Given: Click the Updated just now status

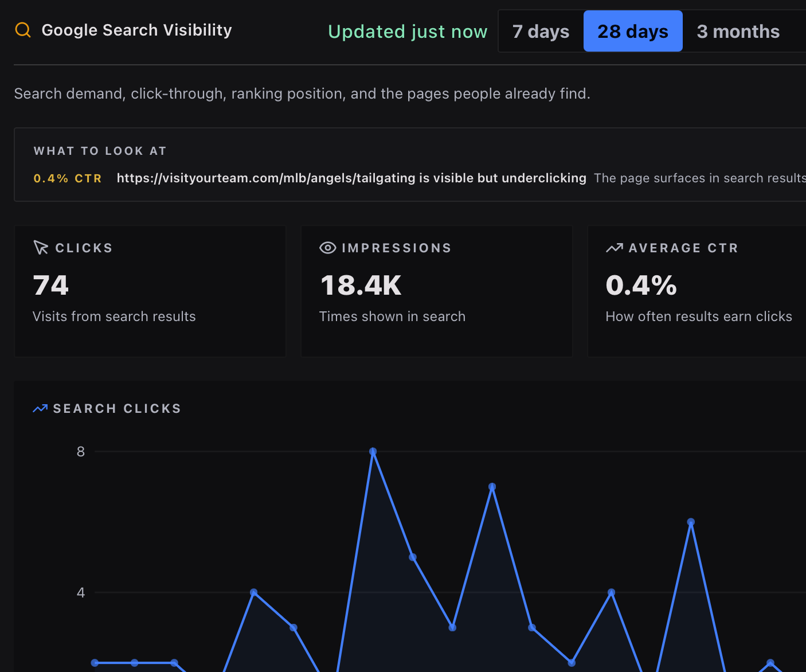Looking at the screenshot, I should [x=408, y=31].
